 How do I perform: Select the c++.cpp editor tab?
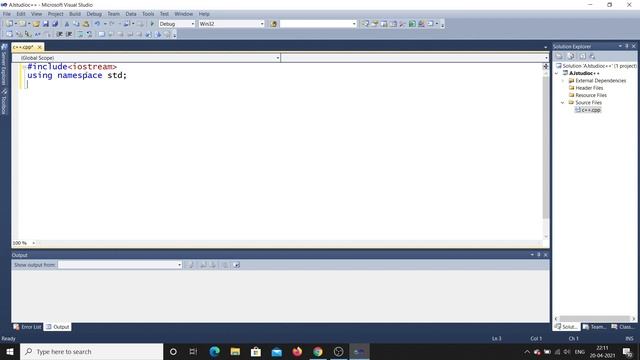point(23,47)
